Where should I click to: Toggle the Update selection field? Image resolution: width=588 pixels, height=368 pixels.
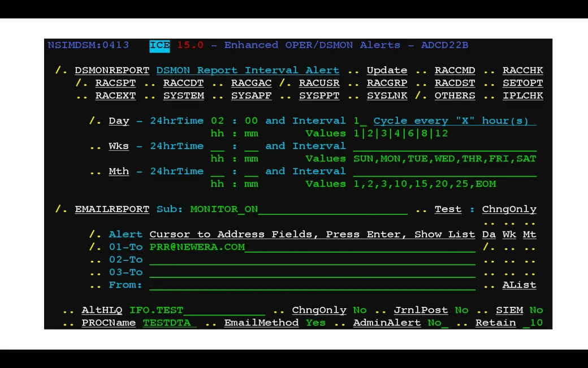click(x=353, y=71)
